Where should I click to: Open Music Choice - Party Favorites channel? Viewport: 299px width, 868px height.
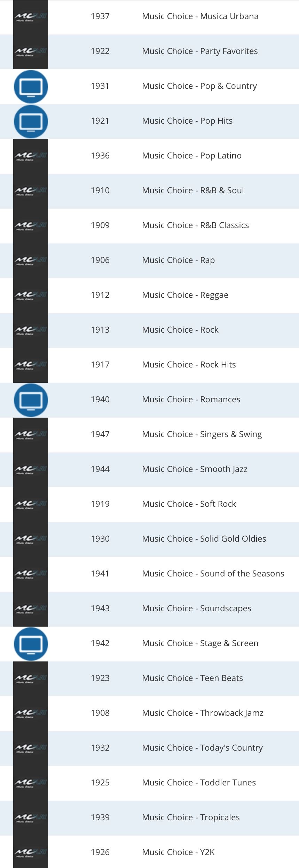(200, 51)
